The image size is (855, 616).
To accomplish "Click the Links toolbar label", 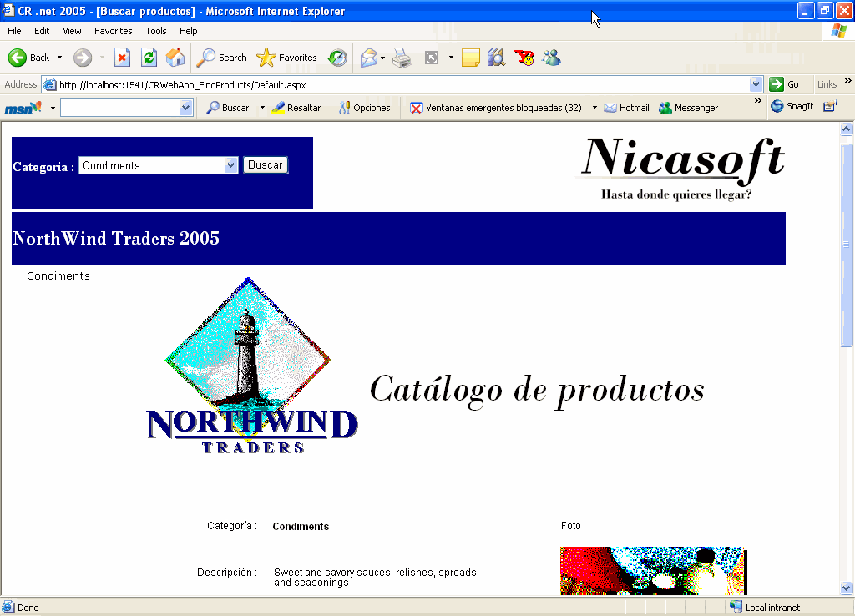I will pos(827,84).
